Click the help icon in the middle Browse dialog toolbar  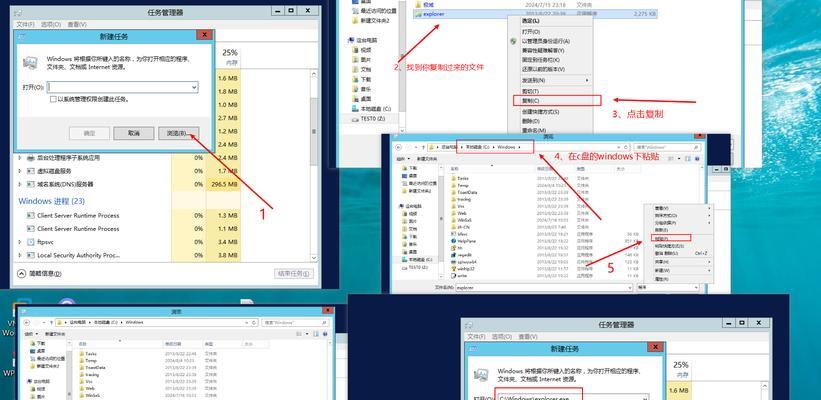tap(696, 158)
